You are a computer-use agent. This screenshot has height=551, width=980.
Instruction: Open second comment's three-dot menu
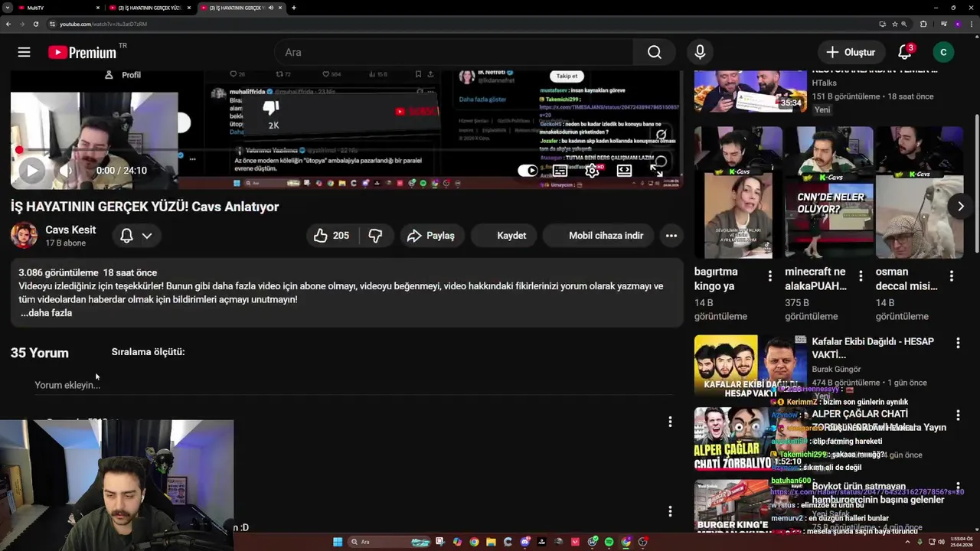[670, 511]
